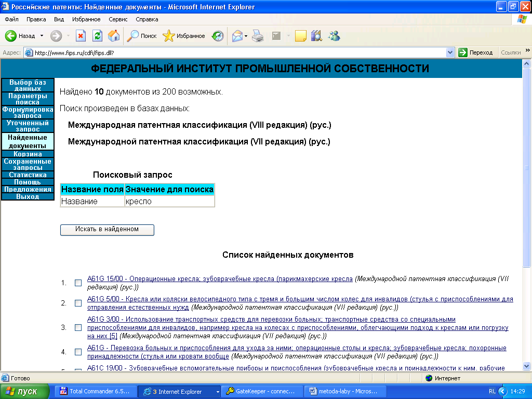Click the yellow Discuss note icon
This screenshot has width=532, height=399.
[301, 36]
